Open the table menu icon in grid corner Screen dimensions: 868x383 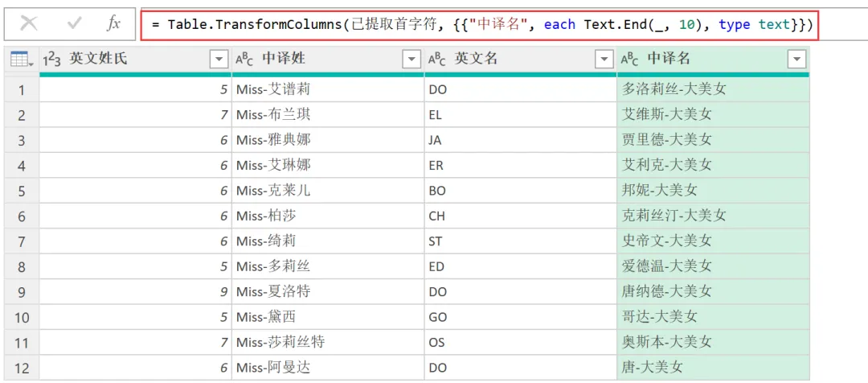click(x=22, y=60)
